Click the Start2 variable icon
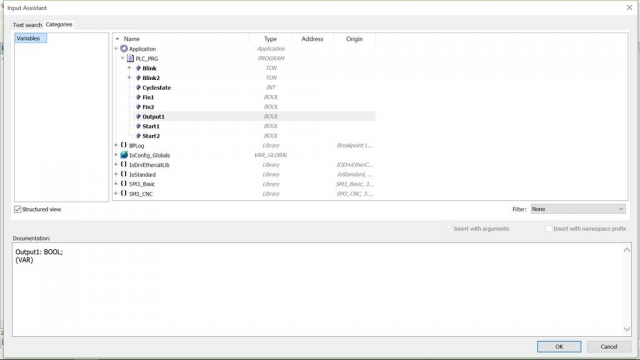The width and height of the screenshot is (640, 360). click(138, 136)
